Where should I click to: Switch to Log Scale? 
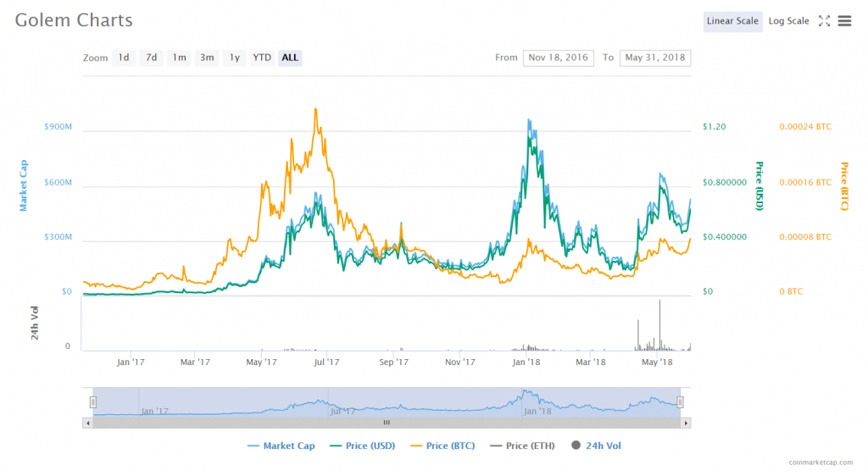click(x=788, y=21)
